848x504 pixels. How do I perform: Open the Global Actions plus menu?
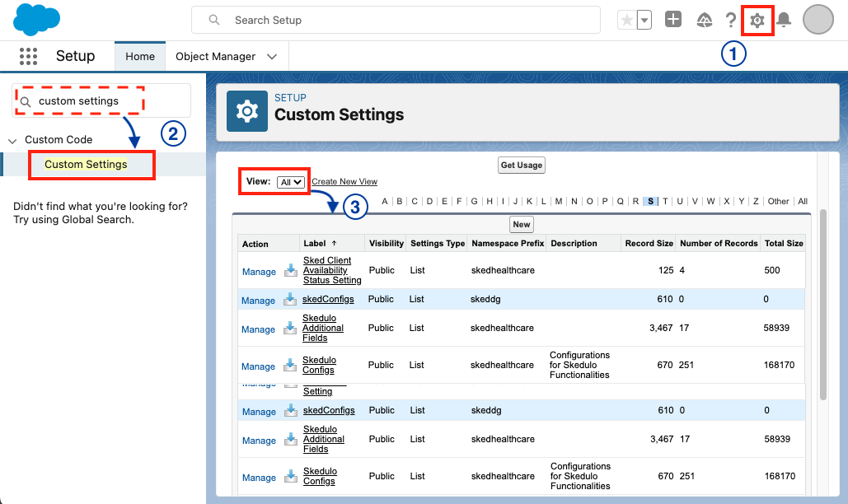click(672, 20)
